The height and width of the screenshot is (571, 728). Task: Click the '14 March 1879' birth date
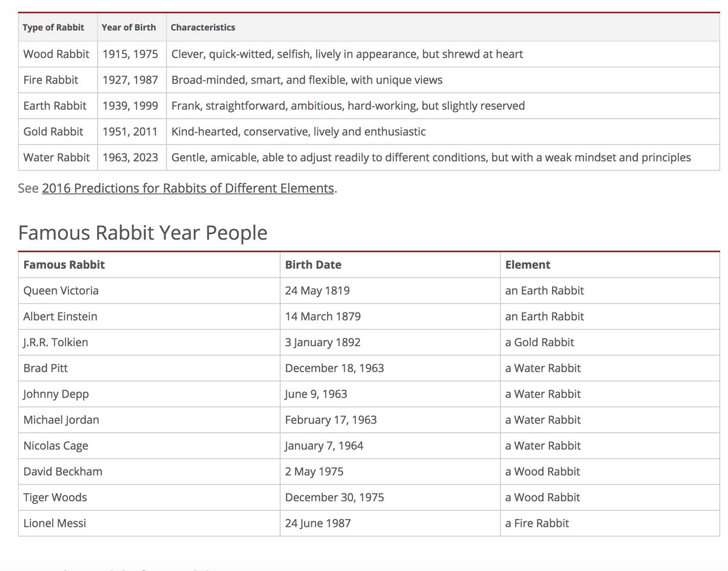pos(323,316)
